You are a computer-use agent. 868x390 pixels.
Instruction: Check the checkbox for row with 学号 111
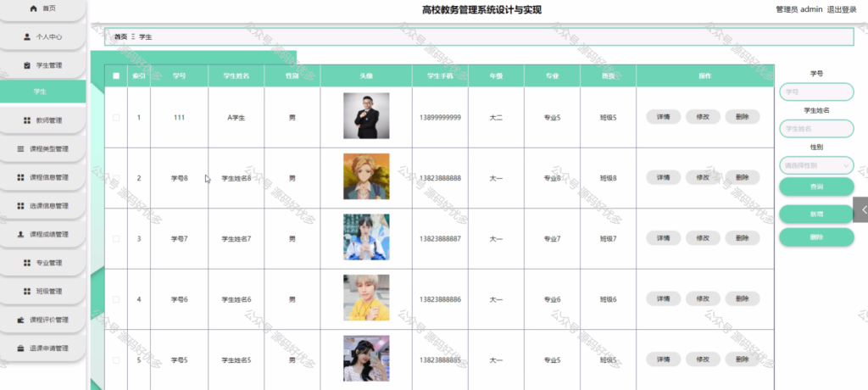116,118
